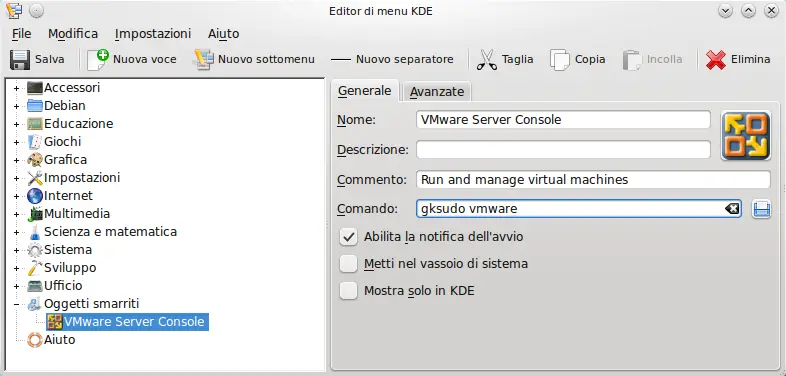This screenshot has width=786, height=376.
Task: Expand the Educazione tree branch
Action: pyautogui.click(x=16, y=124)
